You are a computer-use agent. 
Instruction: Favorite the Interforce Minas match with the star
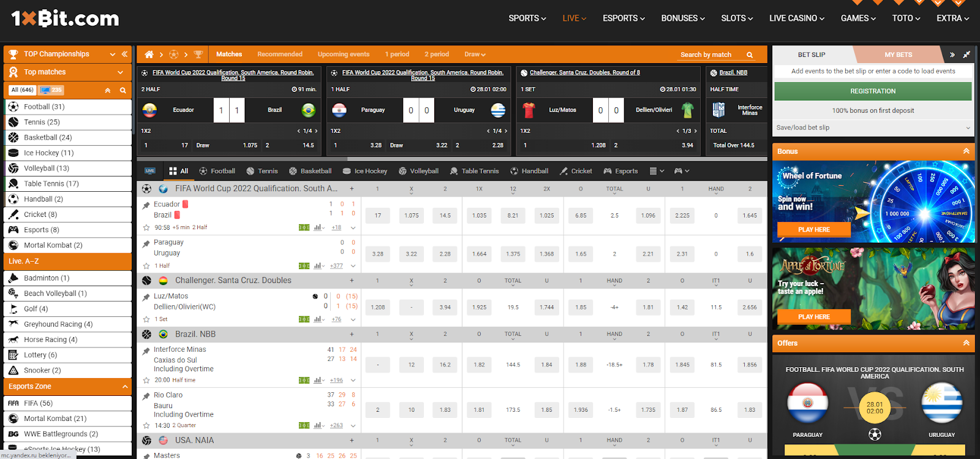coord(146,380)
